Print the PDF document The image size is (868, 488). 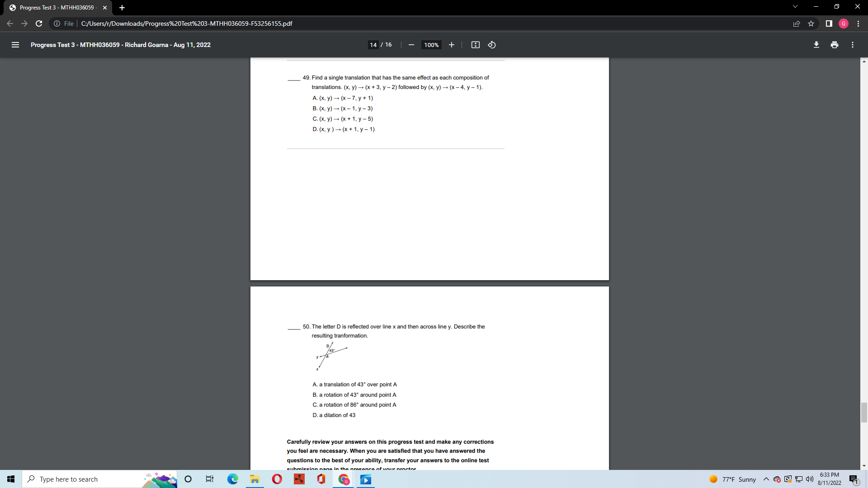(x=834, y=45)
